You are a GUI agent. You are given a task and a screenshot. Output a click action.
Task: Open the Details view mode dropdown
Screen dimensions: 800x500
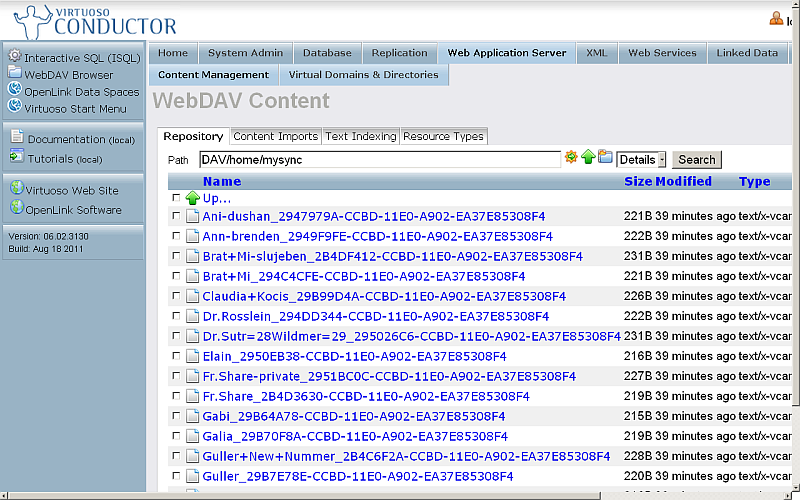point(641,160)
